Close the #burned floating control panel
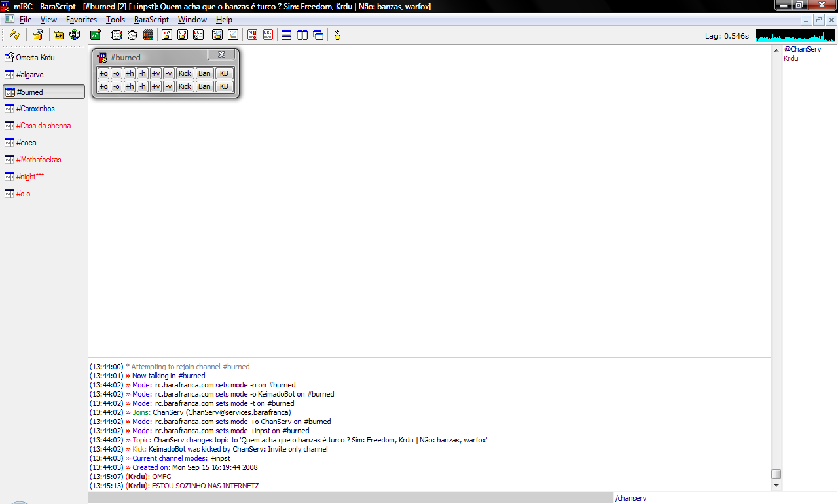The width and height of the screenshot is (838, 504). (221, 54)
